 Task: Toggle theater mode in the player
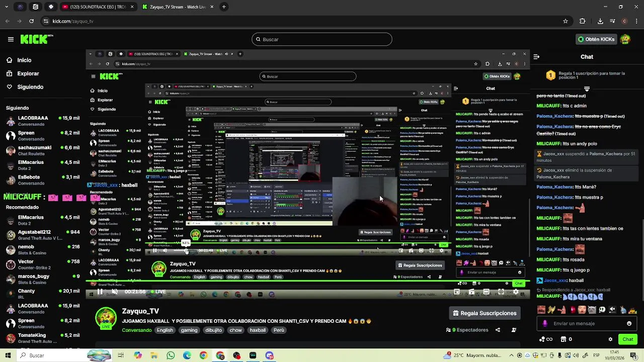pos(486,292)
